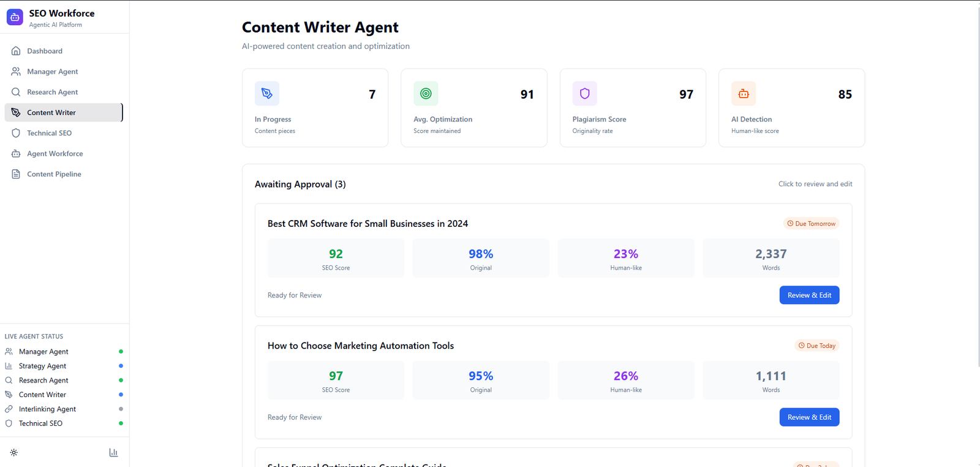The height and width of the screenshot is (467, 980).
Task: Click the Agent Workforce robot icon
Action: [x=16, y=154]
